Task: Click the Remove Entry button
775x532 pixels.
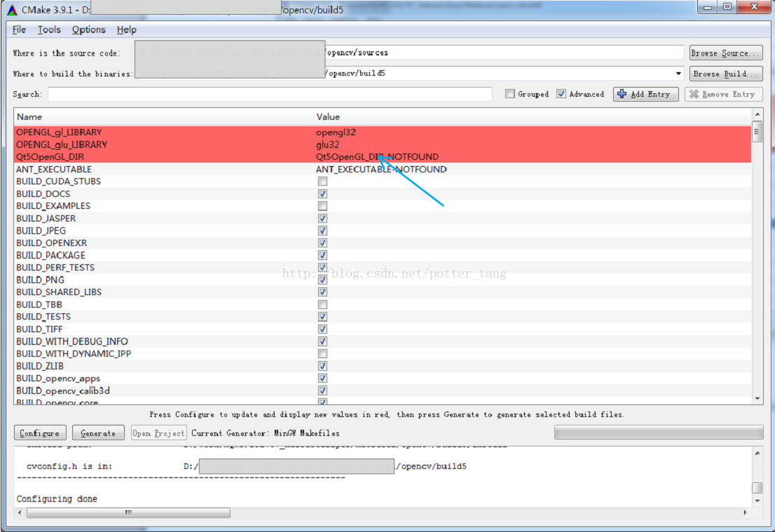Action: click(x=723, y=94)
